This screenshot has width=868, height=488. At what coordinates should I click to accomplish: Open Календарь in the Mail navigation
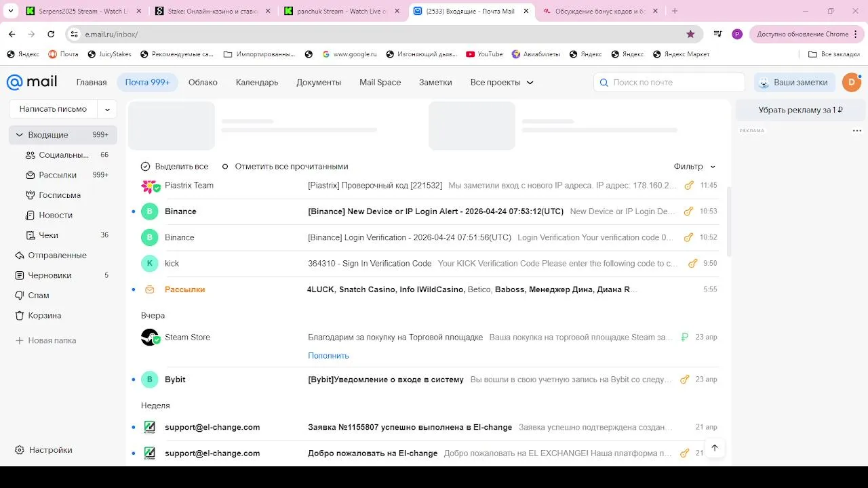click(257, 82)
